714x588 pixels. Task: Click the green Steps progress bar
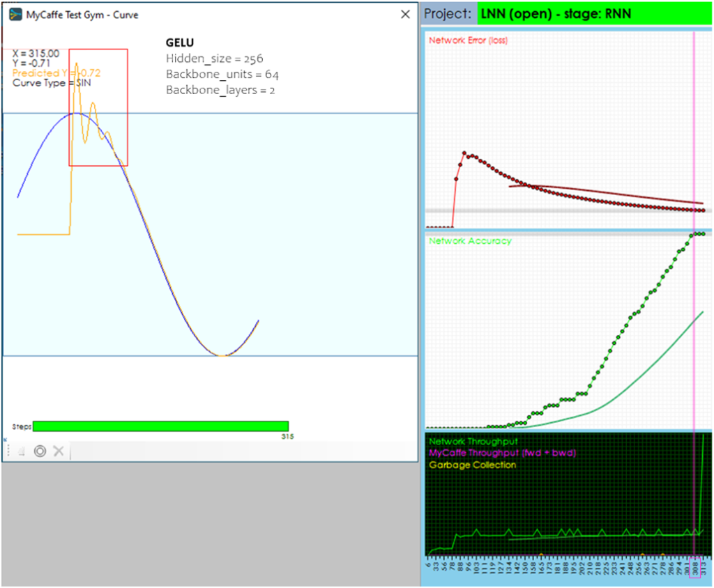pos(160,426)
